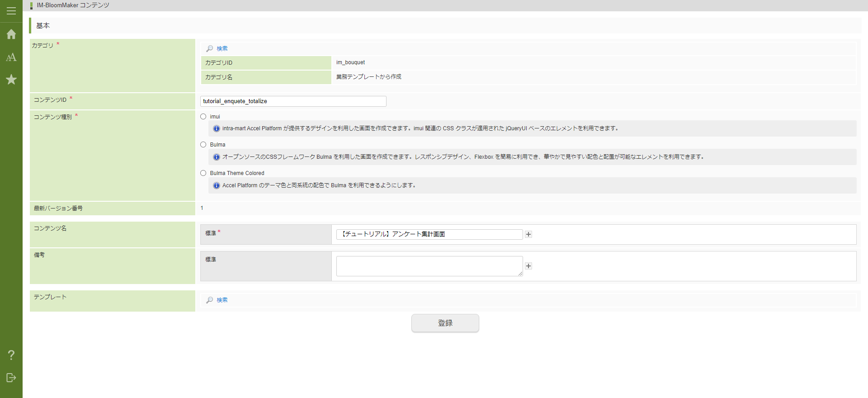The image size is (868, 398).
Task: Click the magnifier icon in カテゴリ row
Action: [x=210, y=48]
